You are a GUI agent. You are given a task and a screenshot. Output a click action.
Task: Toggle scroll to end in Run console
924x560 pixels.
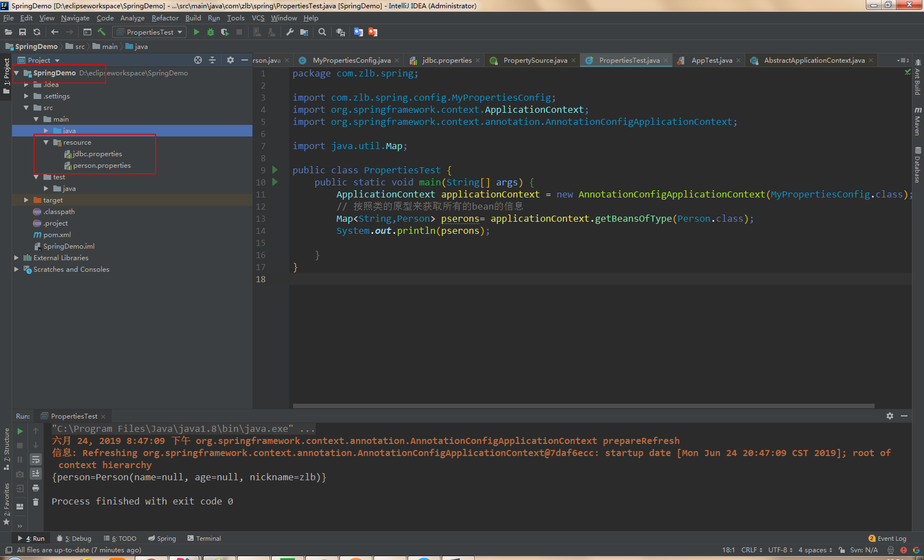36,474
